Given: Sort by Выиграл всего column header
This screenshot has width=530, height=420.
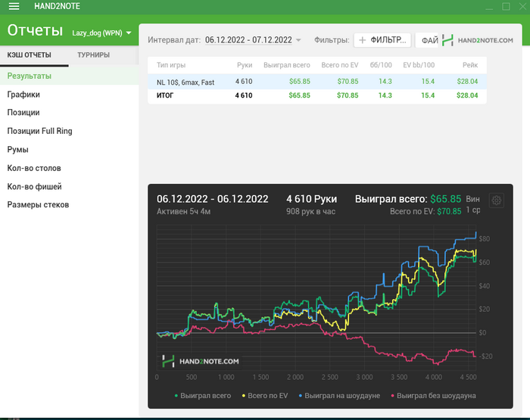Looking at the screenshot, I should click(287, 65).
